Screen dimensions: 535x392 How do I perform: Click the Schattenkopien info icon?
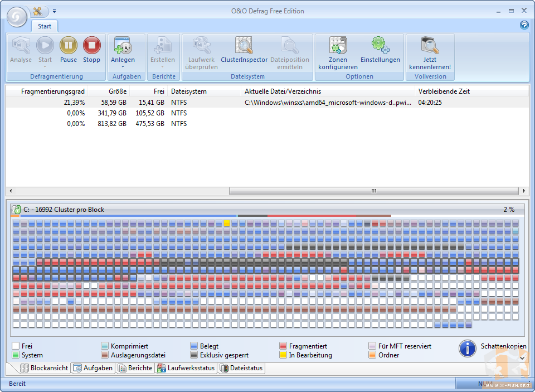(468, 349)
